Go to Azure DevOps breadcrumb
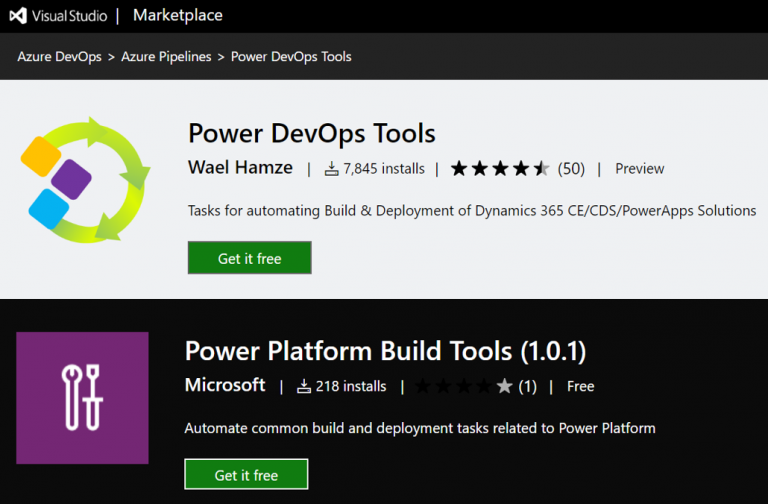 [59, 57]
